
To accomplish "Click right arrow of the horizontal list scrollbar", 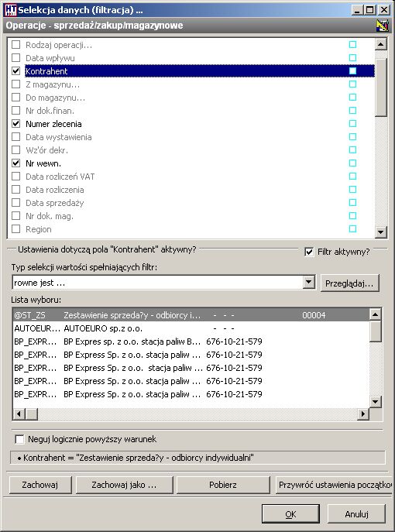I will (x=363, y=414).
